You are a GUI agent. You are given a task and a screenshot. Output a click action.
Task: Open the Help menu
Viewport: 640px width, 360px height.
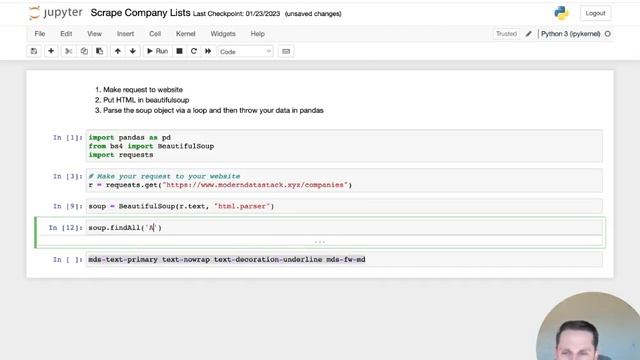tap(258, 34)
